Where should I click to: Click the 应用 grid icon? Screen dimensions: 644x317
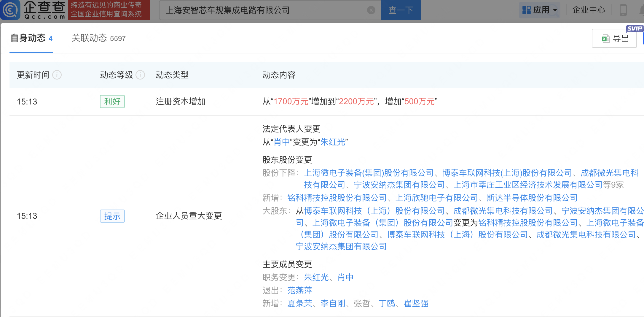(527, 10)
